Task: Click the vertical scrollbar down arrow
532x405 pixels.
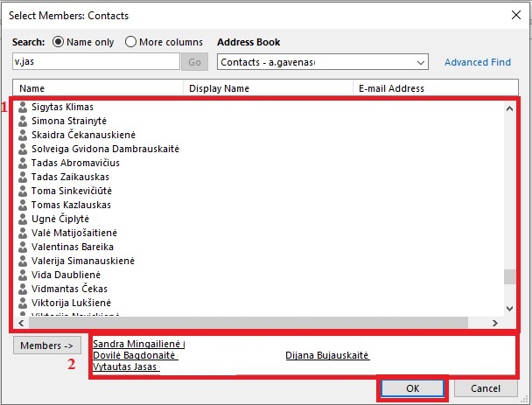Action: coord(509,308)
